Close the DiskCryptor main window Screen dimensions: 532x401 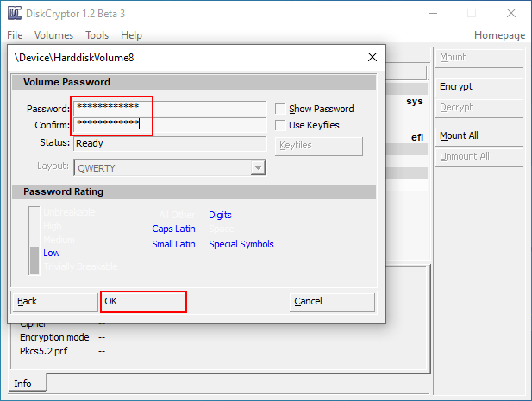511,13
